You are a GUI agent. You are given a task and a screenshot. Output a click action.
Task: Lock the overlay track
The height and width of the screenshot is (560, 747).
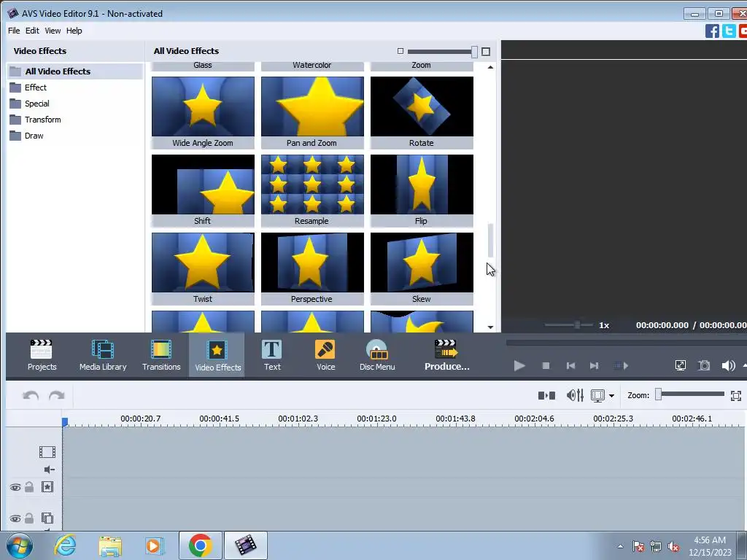[x=29, y=518]
